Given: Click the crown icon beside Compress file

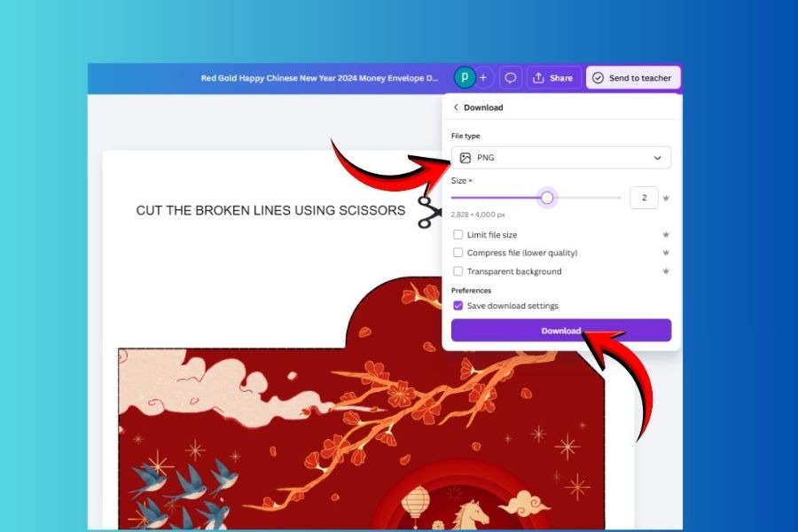Looking at the screenshot, I should pos(665,253).
